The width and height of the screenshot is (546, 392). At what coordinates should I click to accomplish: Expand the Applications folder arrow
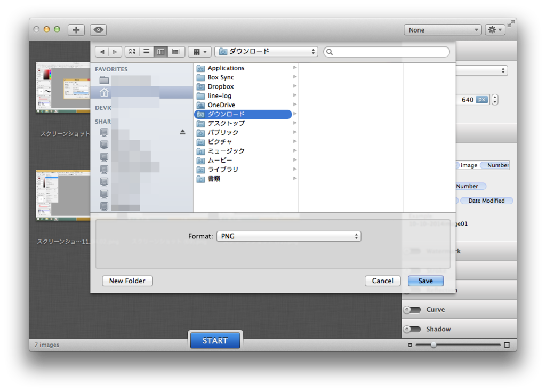pos(295,68)
